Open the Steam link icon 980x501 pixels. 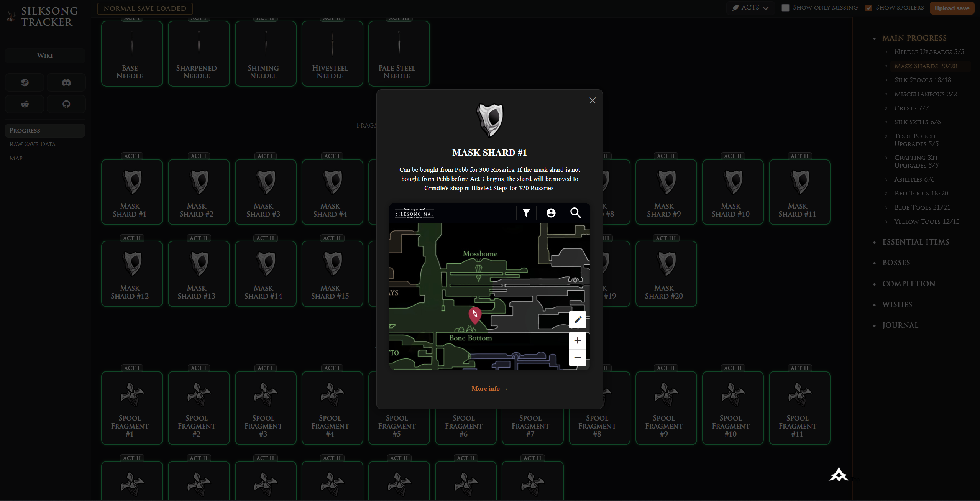click(x=25, y=82)
